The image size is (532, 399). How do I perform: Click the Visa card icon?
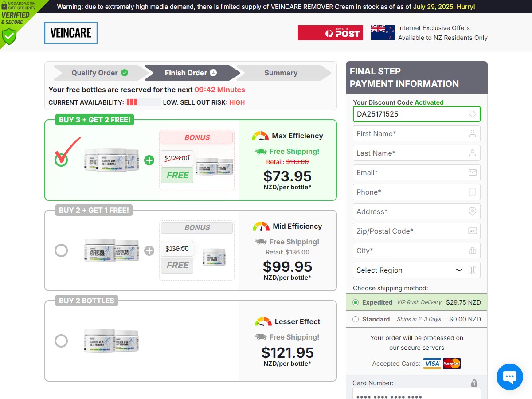432,364
